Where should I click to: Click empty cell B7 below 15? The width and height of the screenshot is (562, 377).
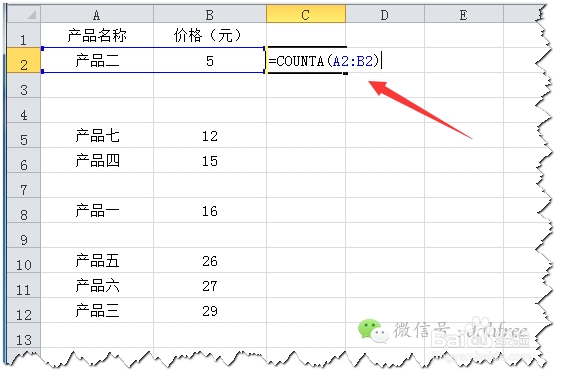tap(210, 185)
